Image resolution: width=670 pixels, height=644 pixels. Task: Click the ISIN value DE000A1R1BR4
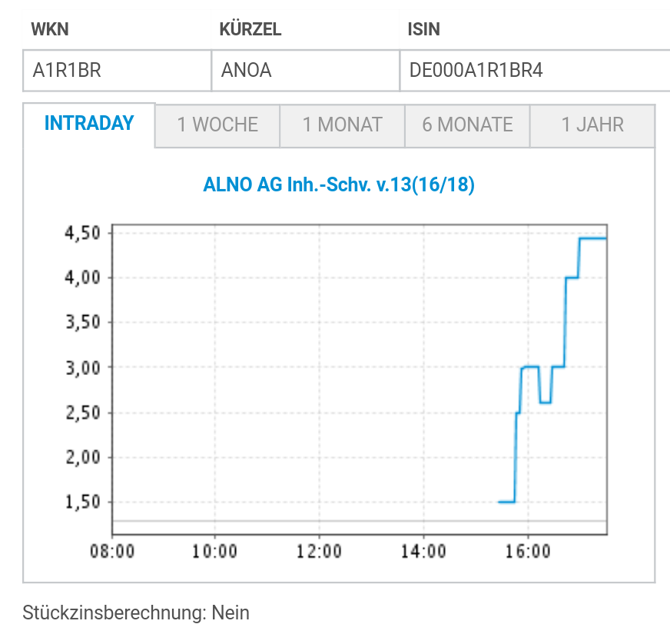(476, 71)
